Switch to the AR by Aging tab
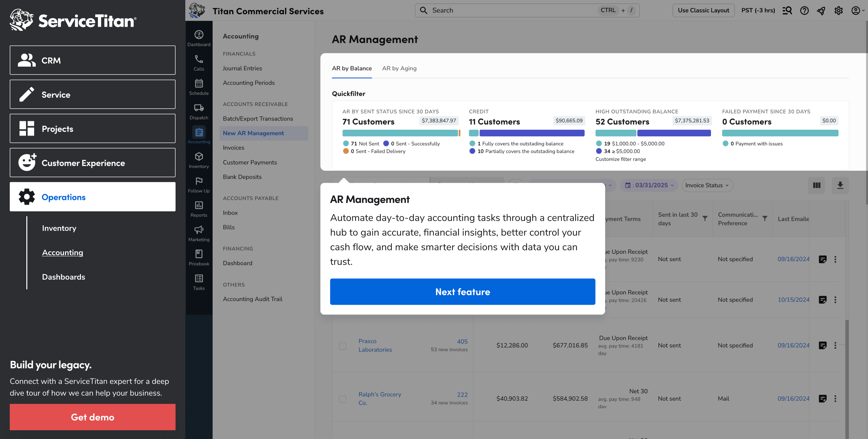The width and height of the screenshot is (868, 439). click(399, 68)
